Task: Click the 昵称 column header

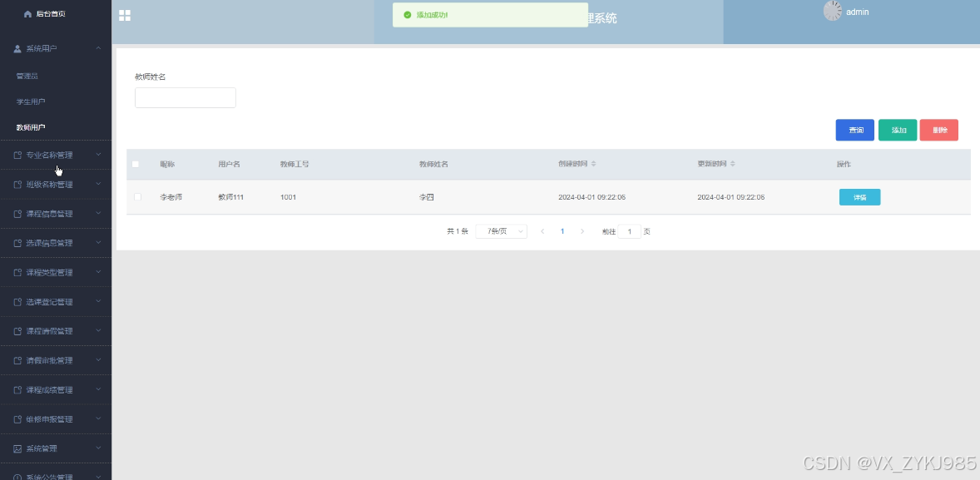Action: point(167,164)
